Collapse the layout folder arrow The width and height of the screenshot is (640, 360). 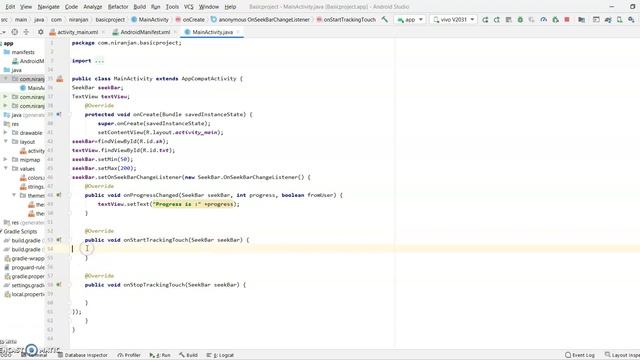pos(6,142)
